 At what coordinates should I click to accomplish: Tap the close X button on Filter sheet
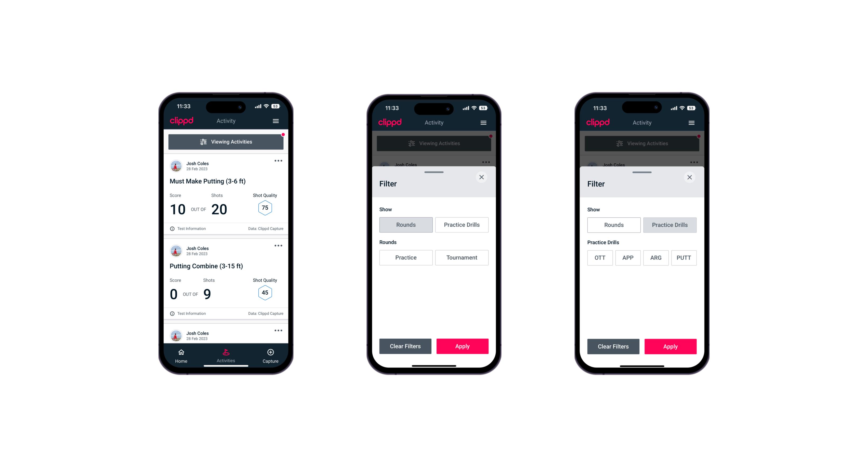click(483, 177)
